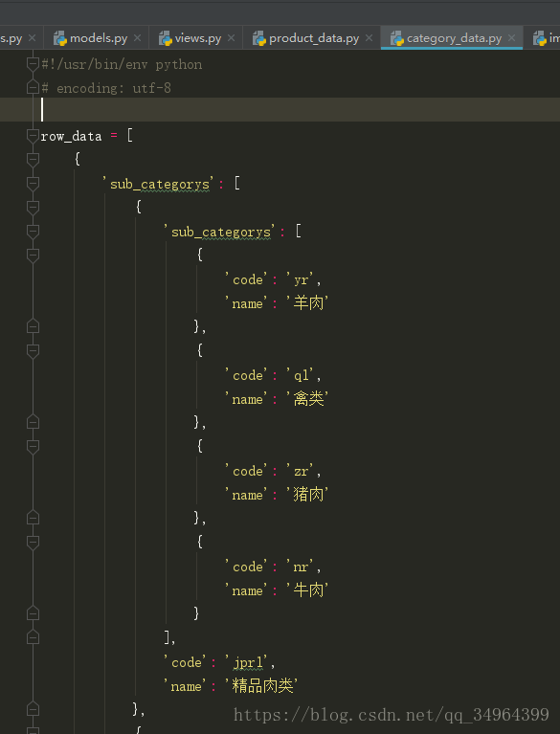The width and height of the screenshot is (560, 734).
Task: Click the '禽类' name value
Action: click(x=307, y=399)
